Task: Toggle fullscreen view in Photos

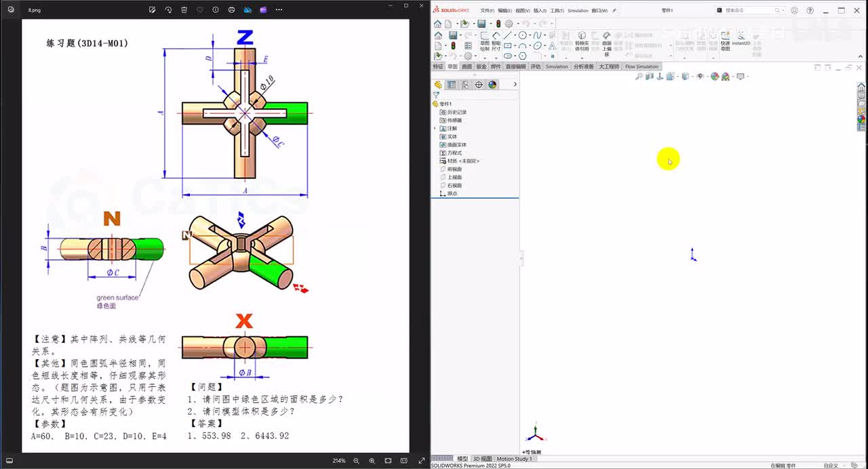Action: [422, 461]
